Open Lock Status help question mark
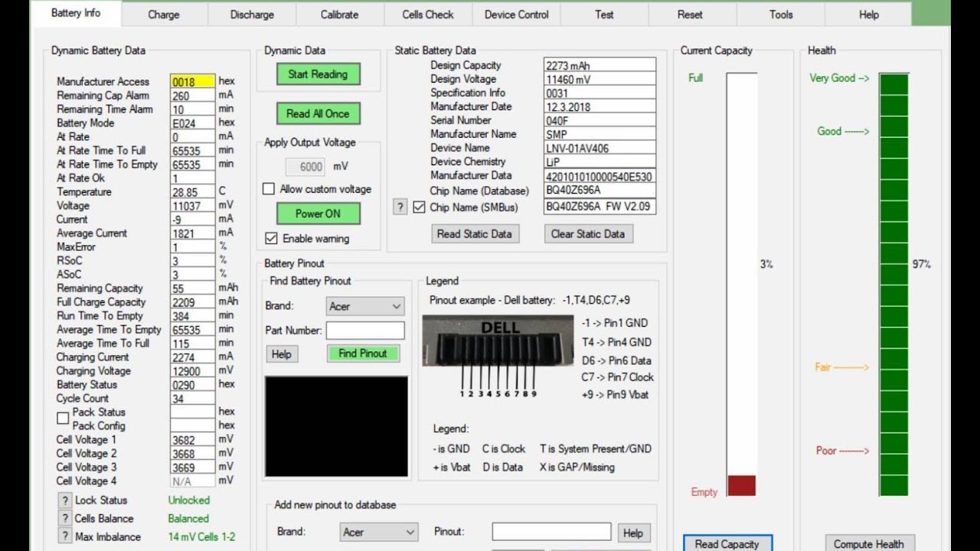This screenshot has height=551, width=980. pos(64,500)
